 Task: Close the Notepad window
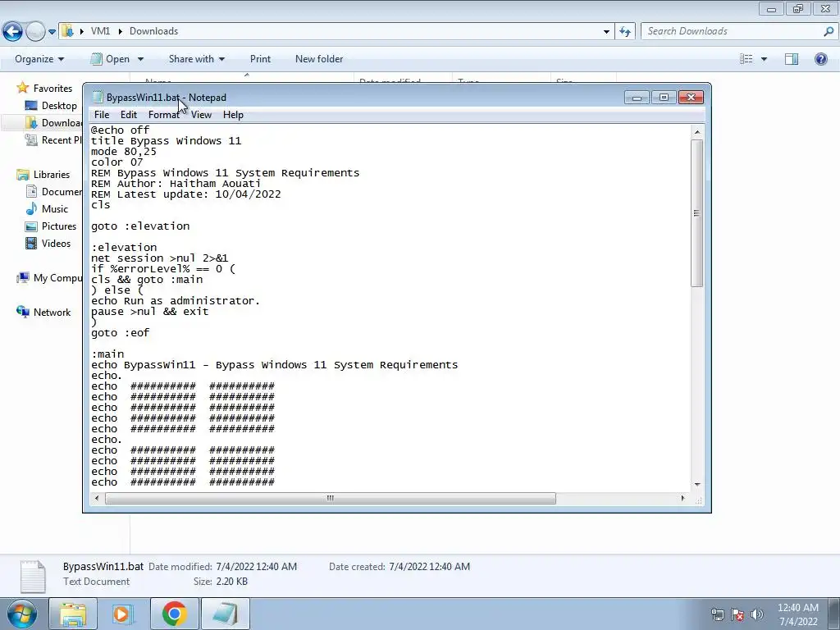click(x=691, y=98)
